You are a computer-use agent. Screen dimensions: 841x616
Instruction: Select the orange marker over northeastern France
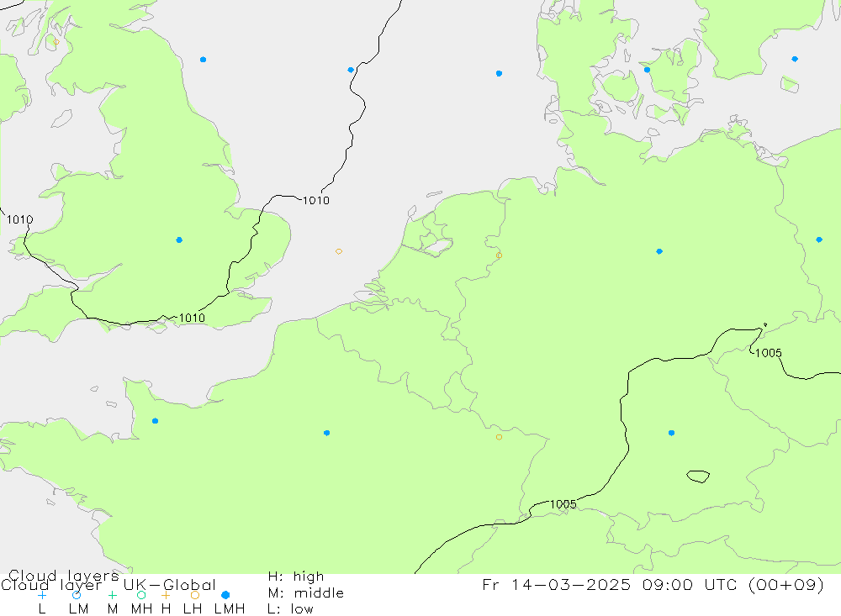click(x=499, y=438)
